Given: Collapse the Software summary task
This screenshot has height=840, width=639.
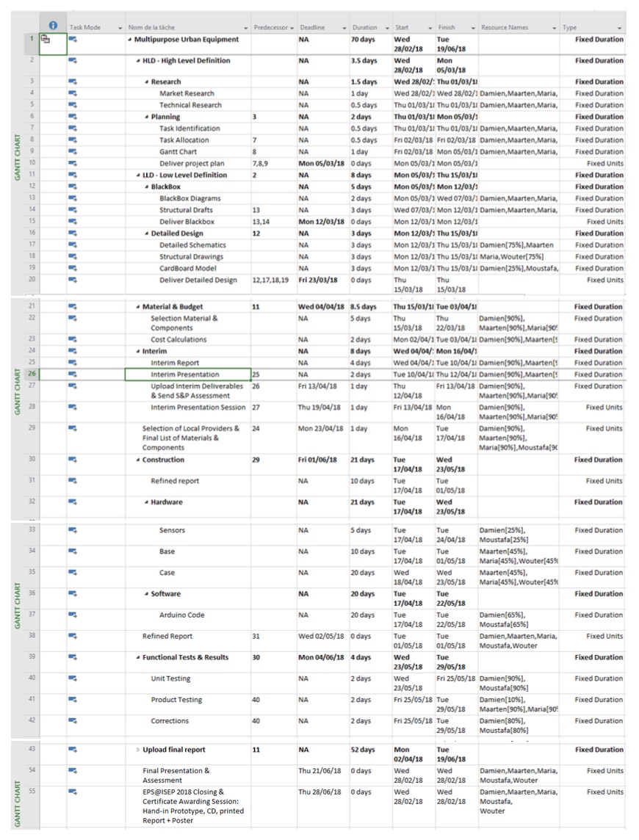Looking at the screenshot, I should (x=147, y=594).
